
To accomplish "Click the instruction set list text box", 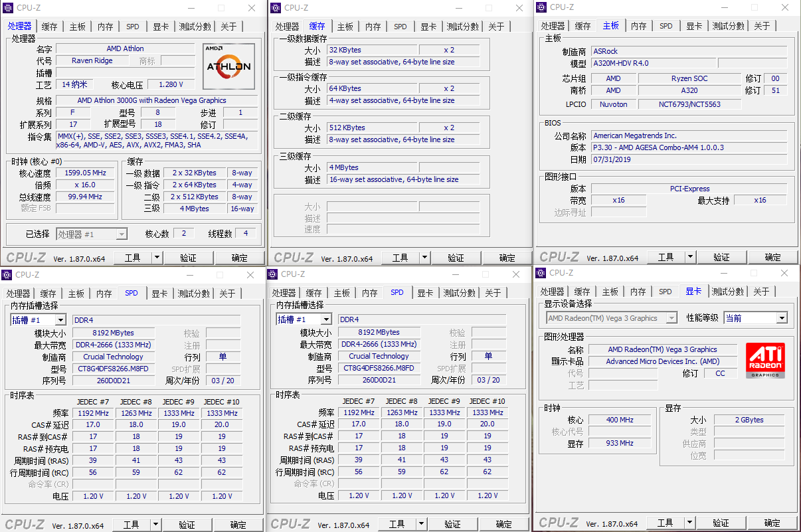I will pos(157,141).
